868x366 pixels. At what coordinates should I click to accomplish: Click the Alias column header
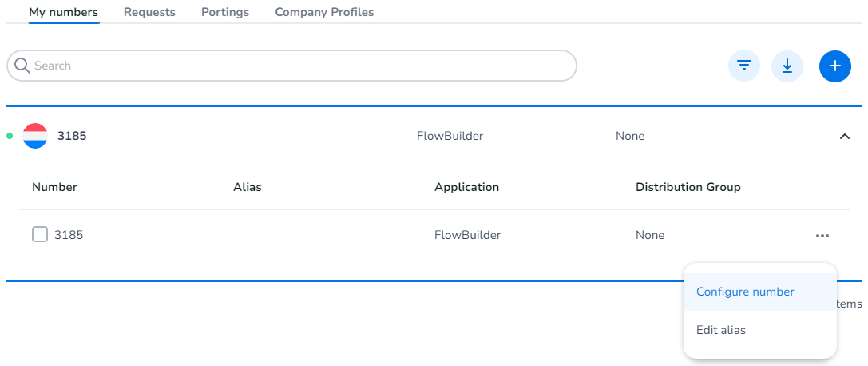248,187
